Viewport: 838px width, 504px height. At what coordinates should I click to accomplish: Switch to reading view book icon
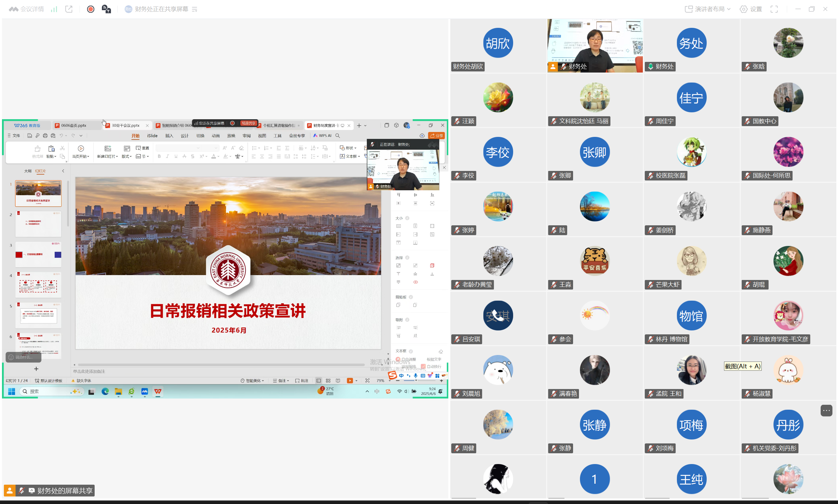[x=338, y=381]
